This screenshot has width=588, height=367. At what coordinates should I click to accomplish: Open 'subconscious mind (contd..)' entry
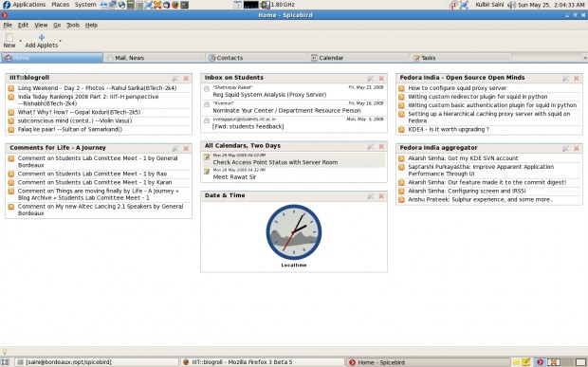point(75,120)
